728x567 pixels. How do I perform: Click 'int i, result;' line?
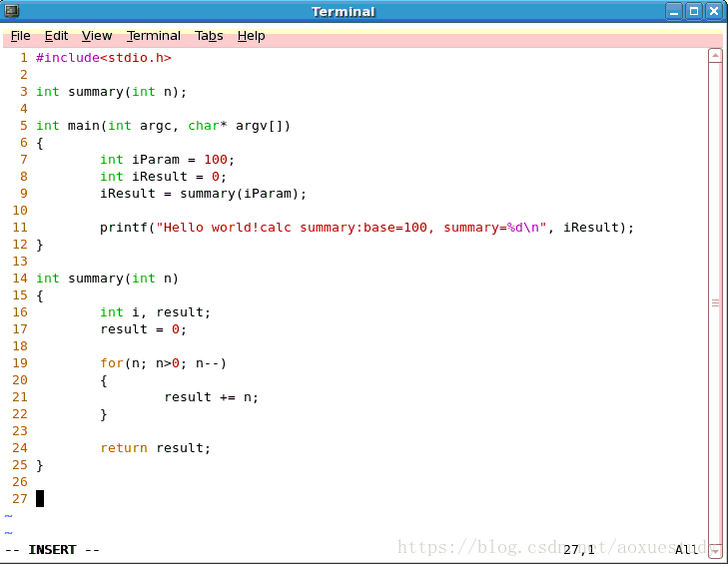point(155,311)
